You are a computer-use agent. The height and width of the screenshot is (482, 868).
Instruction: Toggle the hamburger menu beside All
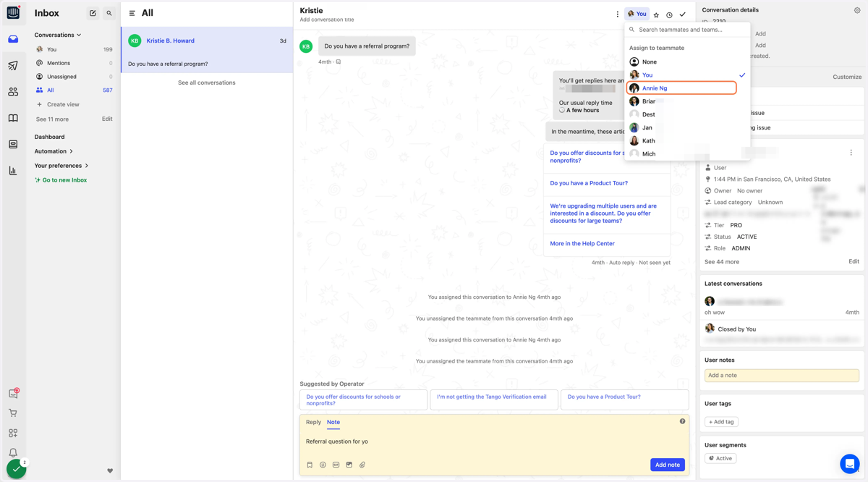pyautogui.click(x=132, y=13)
